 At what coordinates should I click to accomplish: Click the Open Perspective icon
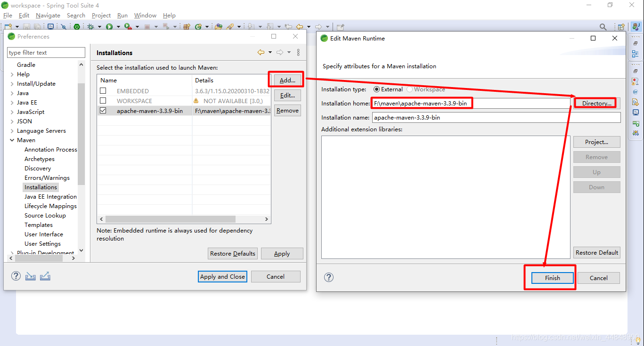pos(621,27)
